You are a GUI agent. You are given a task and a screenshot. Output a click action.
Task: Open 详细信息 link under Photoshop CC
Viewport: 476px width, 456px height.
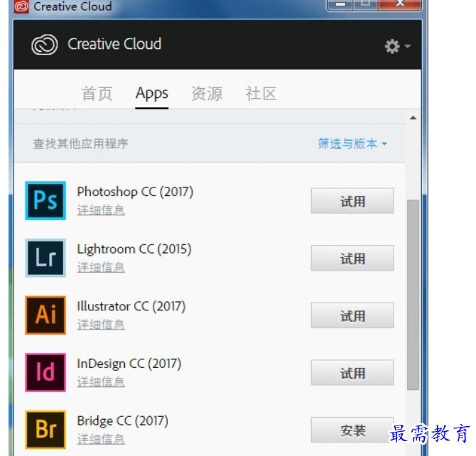point(101,210)
